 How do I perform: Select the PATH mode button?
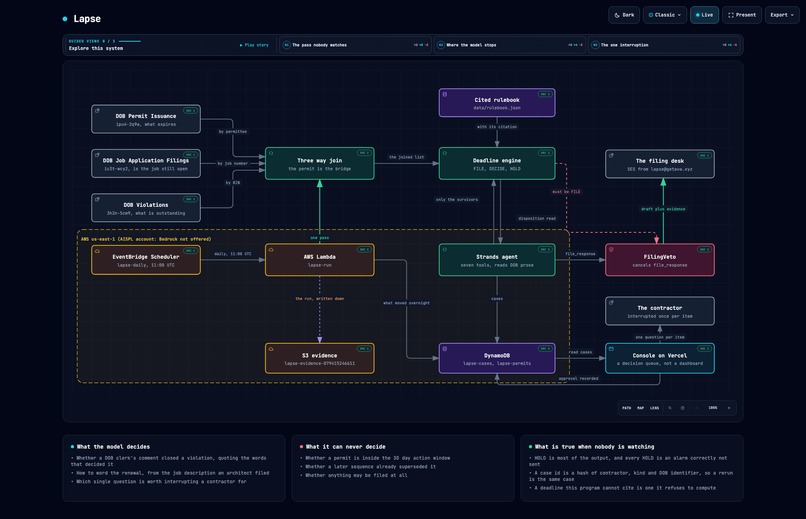627,408
